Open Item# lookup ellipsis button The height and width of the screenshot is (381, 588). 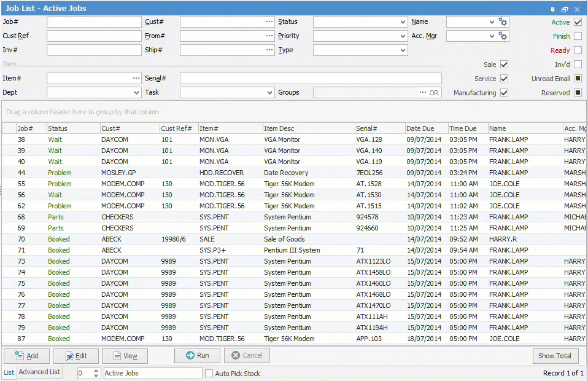click(136, 79)
